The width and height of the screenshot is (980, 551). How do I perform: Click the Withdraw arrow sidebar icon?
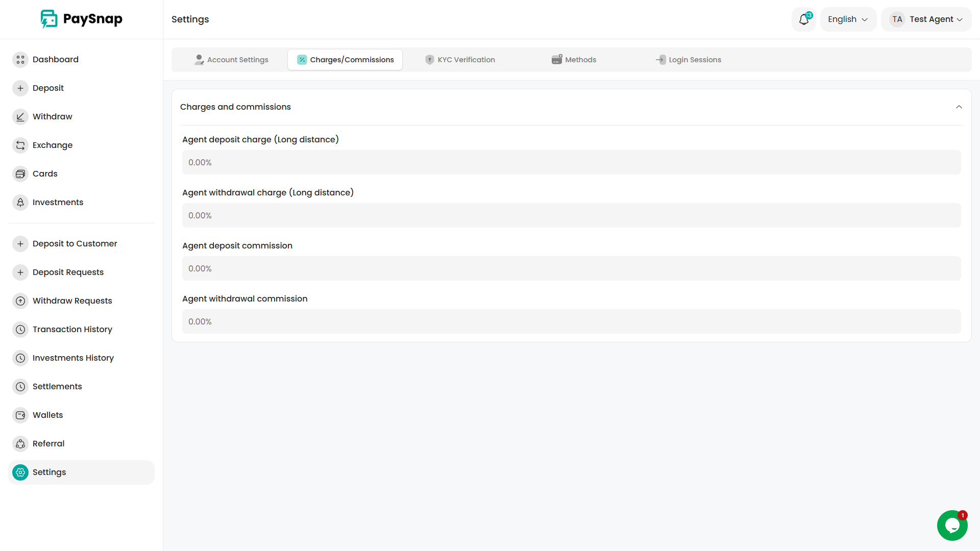point(20,117)
